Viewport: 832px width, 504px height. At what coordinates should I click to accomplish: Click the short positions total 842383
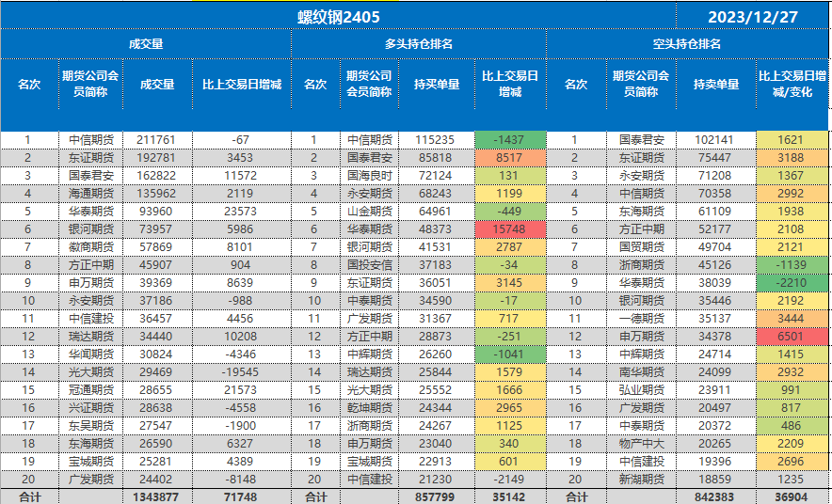coord(716,497)
